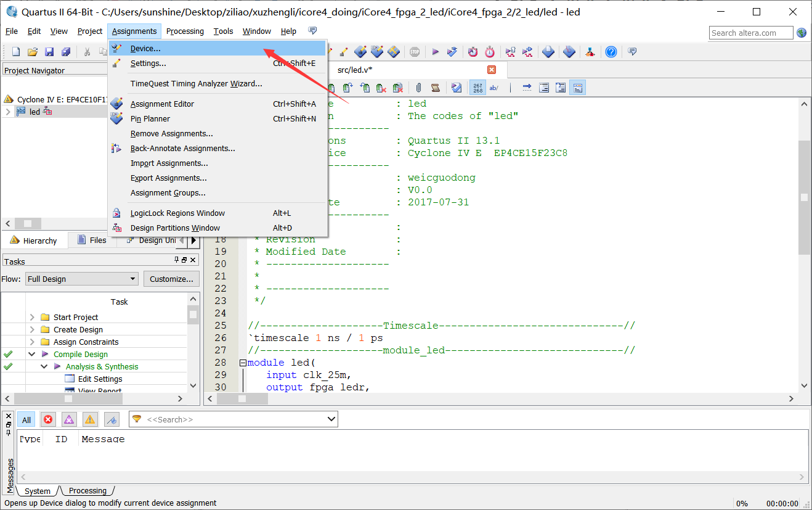Choose Import Assignments... menu item
Image resolution: width=812 pixels, height=510 pixels.
pyautogui.click(x=217, y=163)
